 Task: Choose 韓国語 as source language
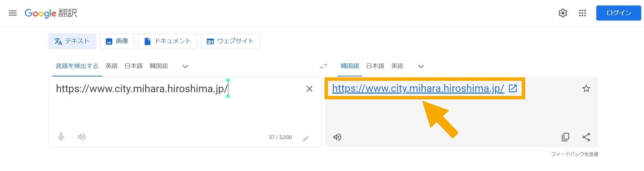[159, 66]
